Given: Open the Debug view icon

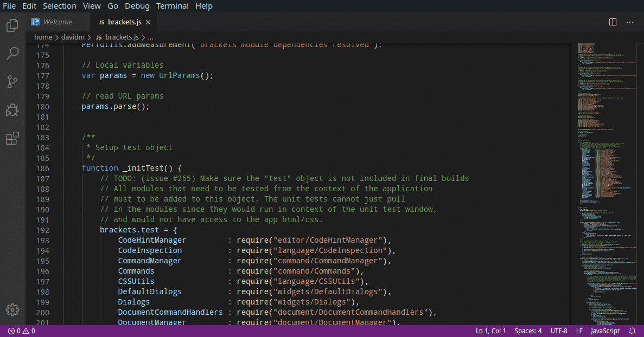Looking at the screenshot, I should tap(12, 110).
